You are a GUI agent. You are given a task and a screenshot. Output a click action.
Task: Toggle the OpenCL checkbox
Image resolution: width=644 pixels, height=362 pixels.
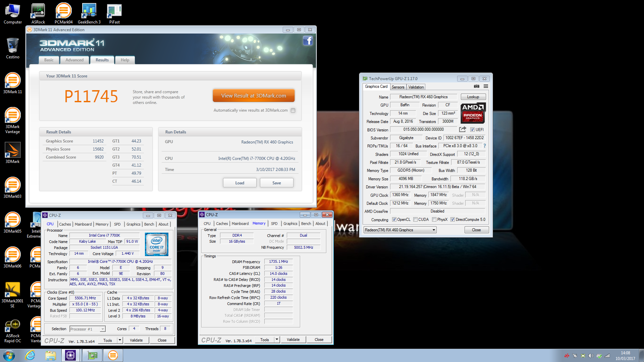pyautogui.click(x=394, y=220)
